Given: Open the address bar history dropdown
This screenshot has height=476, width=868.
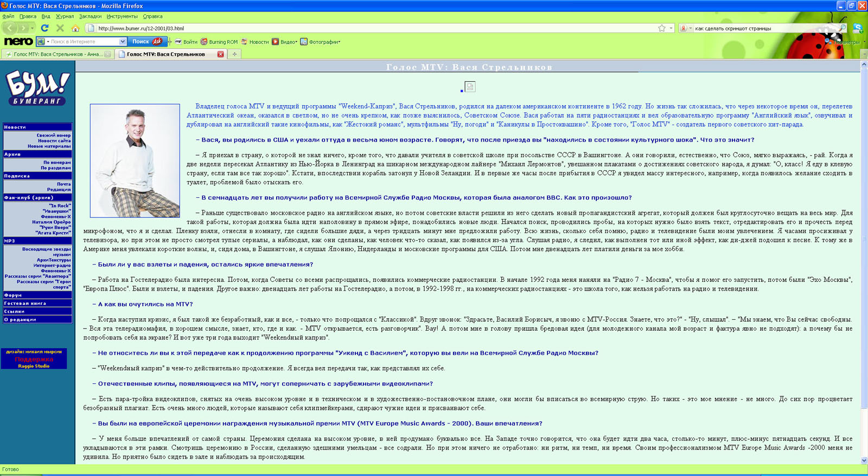Looking at the screenshot, I should coord(671,28).
